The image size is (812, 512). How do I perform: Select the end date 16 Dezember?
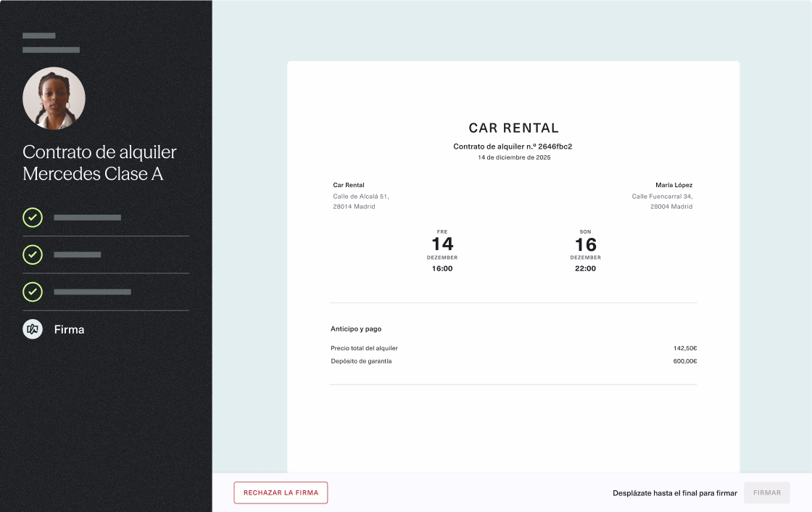[585, 244]
